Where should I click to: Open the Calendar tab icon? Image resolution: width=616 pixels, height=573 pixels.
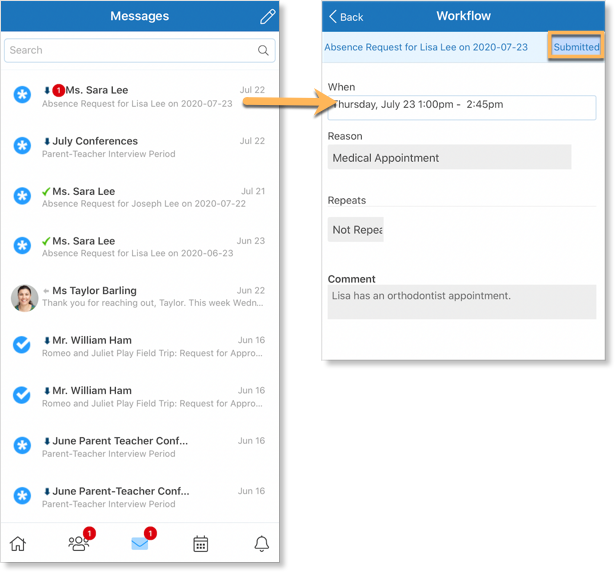click(x=200, y=544)
